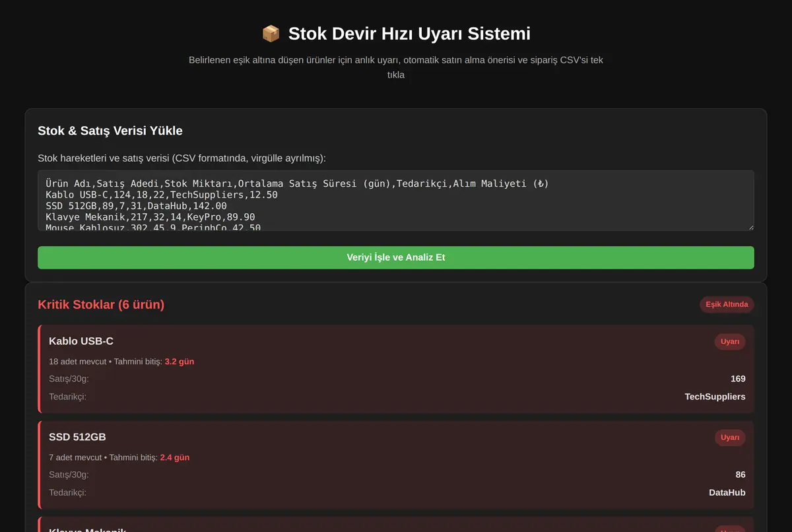Click the 18 adet mevcut text
Screen dimensions: 792x532
[x=77, y=362]
